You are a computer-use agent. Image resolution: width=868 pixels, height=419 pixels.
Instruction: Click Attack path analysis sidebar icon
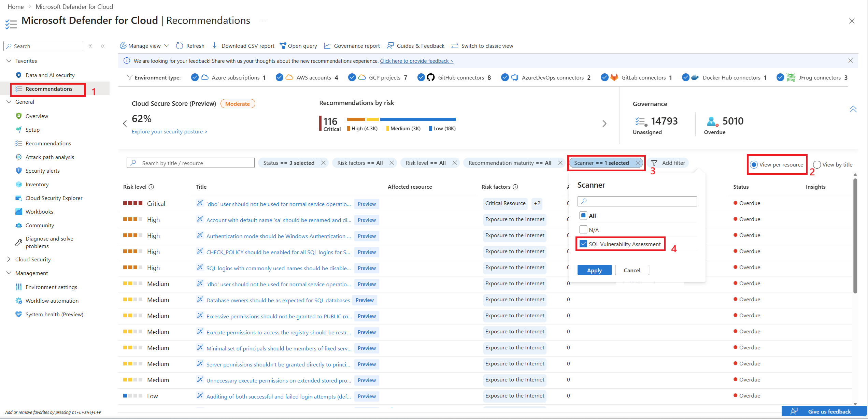(x=19, y=157)
